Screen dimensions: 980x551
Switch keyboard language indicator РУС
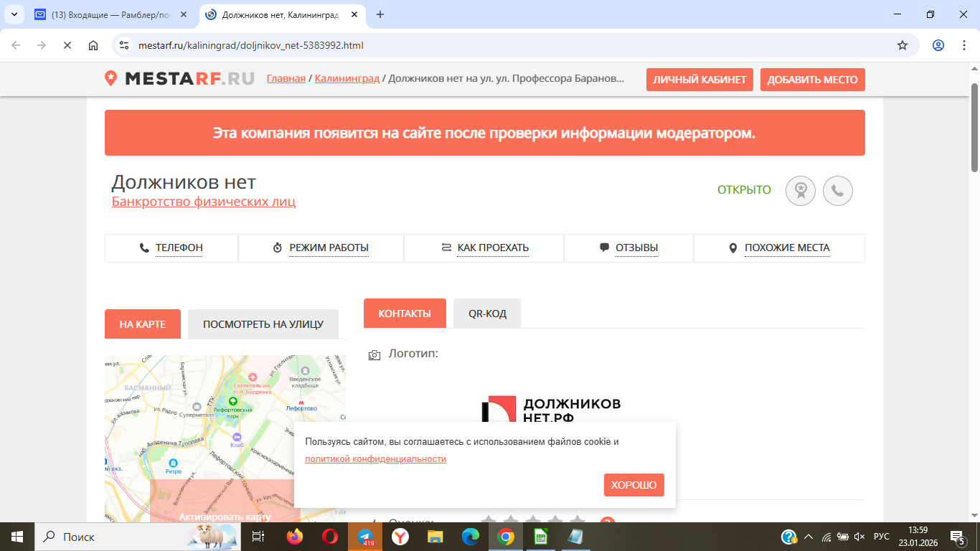(881, 537)
